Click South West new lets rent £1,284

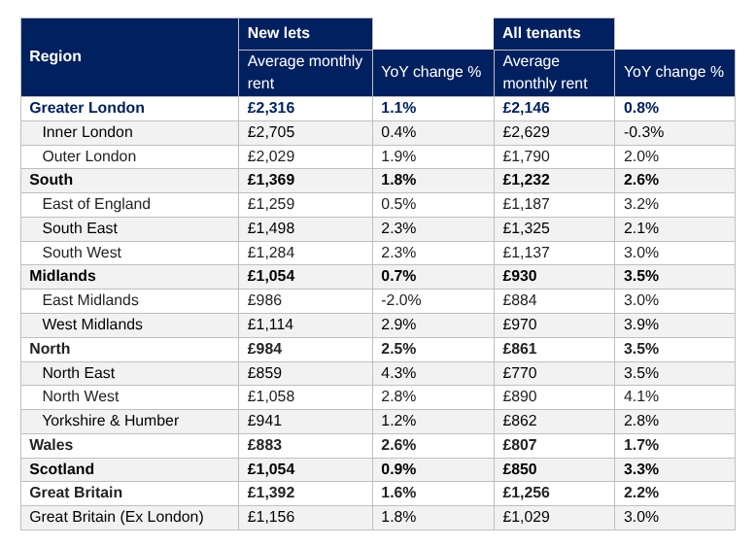(x=271, y=252)
